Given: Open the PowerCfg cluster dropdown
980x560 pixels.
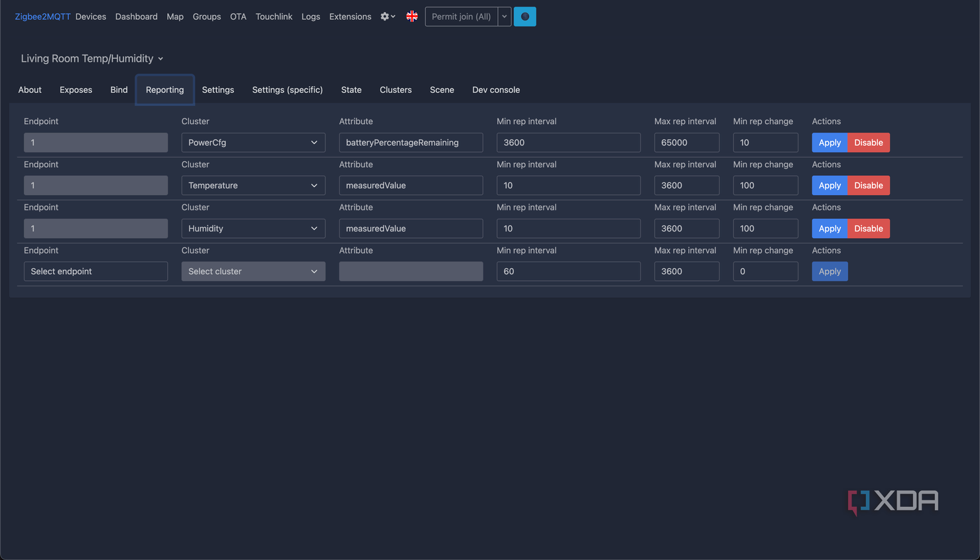Looking at the screenshot, I should click(x=253, y=143).
